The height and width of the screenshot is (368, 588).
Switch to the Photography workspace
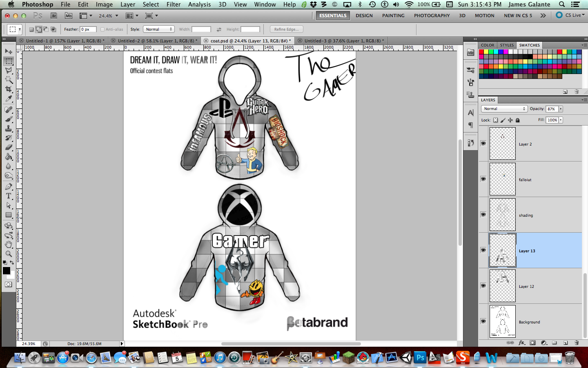(x=432, y=16)
